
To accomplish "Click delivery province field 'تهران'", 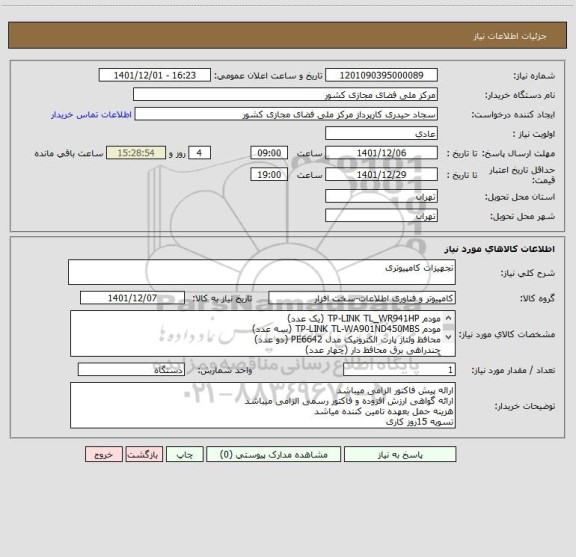I will pos(381,197).
